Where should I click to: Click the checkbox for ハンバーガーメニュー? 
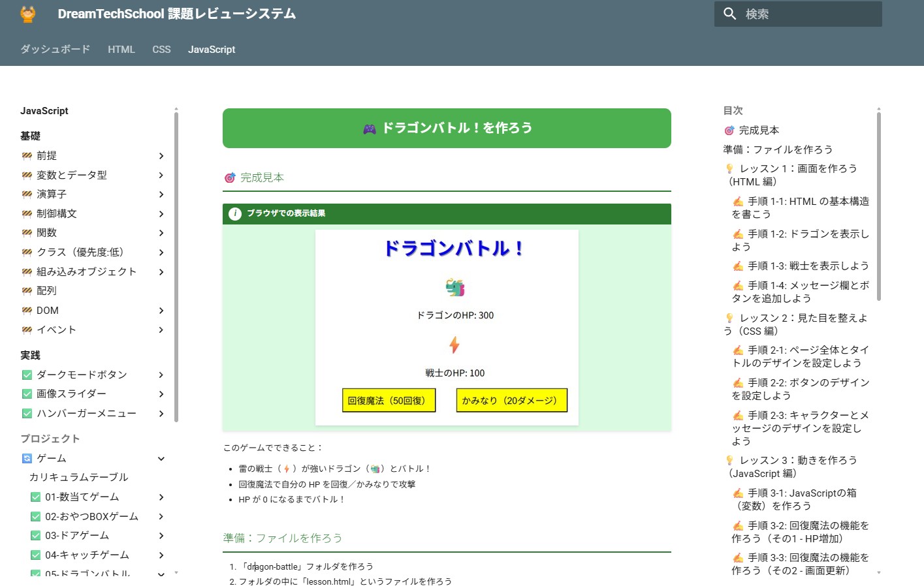tap(27, 413)
